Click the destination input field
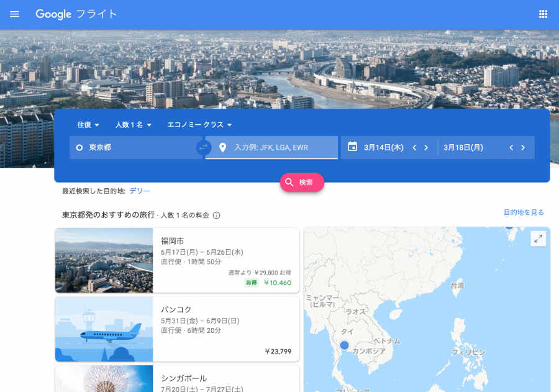The image size is (559, 392). 271,147
